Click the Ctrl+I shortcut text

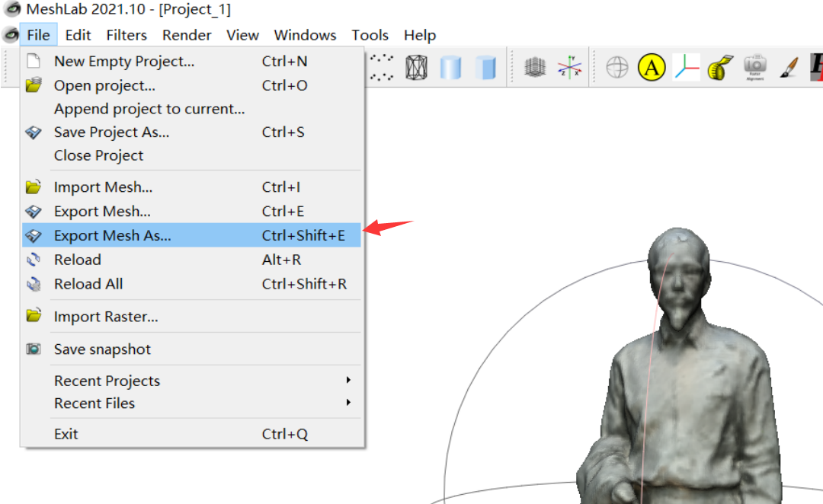pos(280,187)
